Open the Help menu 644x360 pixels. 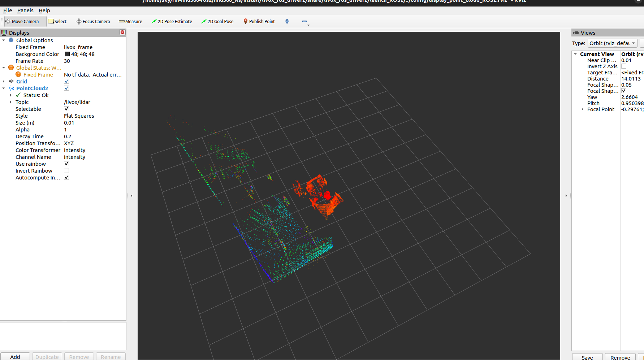click(x=44, y=10)
